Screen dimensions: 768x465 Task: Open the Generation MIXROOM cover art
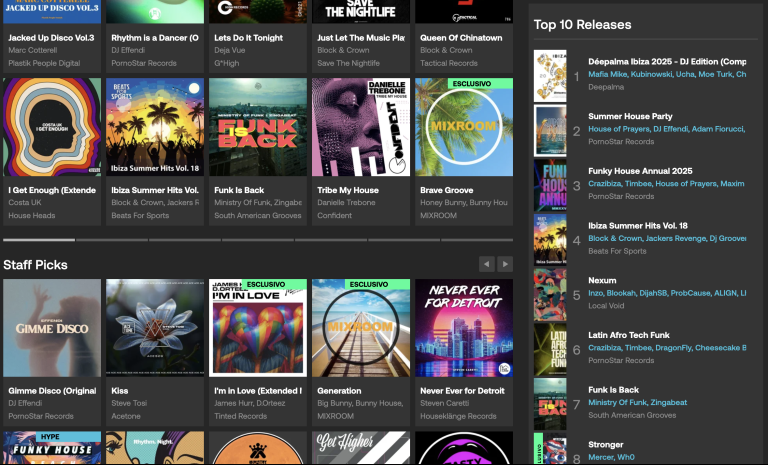pyautogui.click(x=361, y=328)
